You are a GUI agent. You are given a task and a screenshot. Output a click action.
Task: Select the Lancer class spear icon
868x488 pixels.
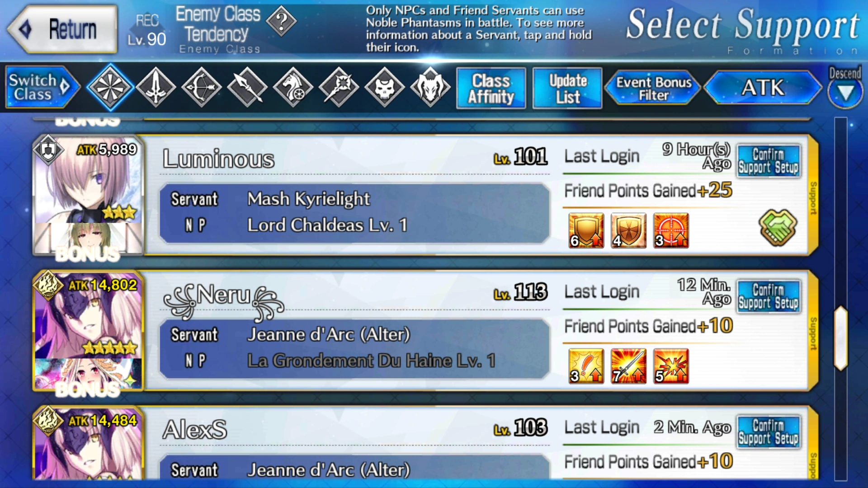[x=247, y=87]
